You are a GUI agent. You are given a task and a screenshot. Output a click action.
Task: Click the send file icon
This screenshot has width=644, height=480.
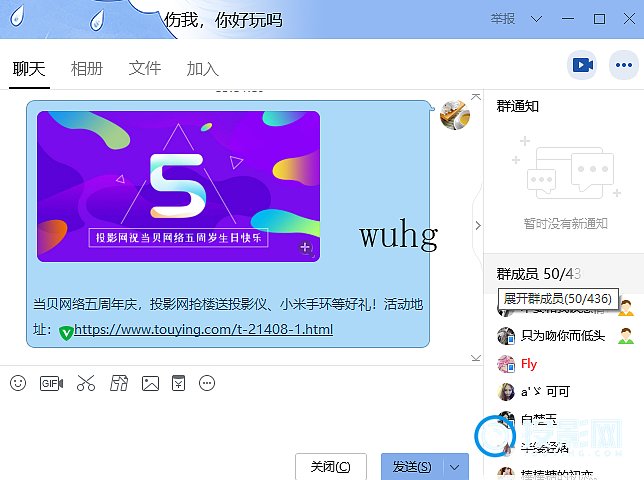[x=118, y=383]
